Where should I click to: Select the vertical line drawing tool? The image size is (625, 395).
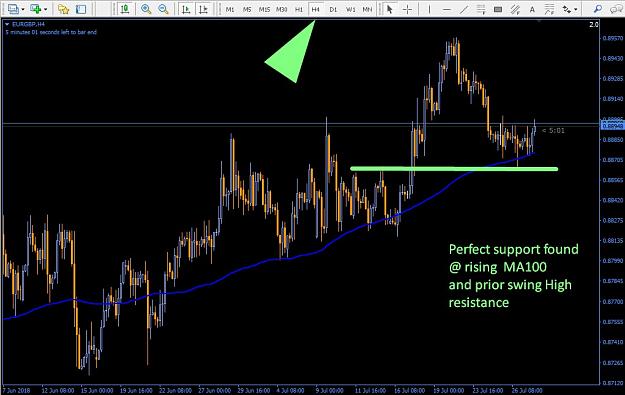click(x=429, y=9)
